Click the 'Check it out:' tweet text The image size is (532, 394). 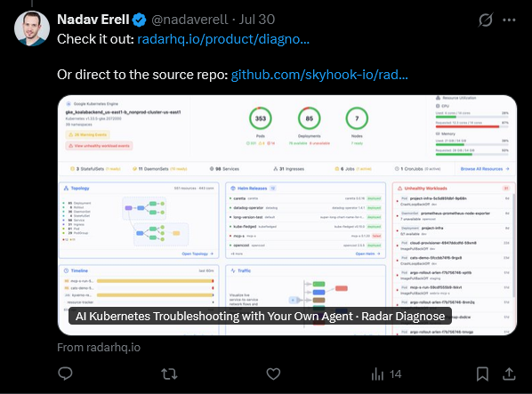click(x=96, y=39)
